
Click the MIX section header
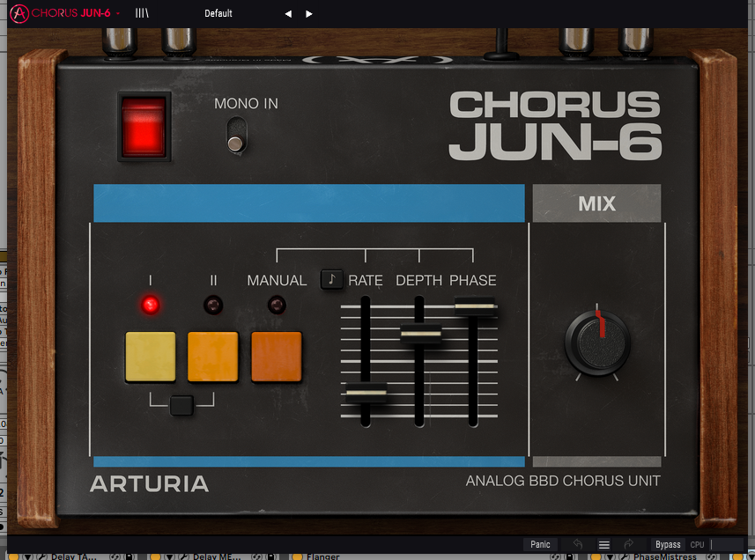point(596,203)
